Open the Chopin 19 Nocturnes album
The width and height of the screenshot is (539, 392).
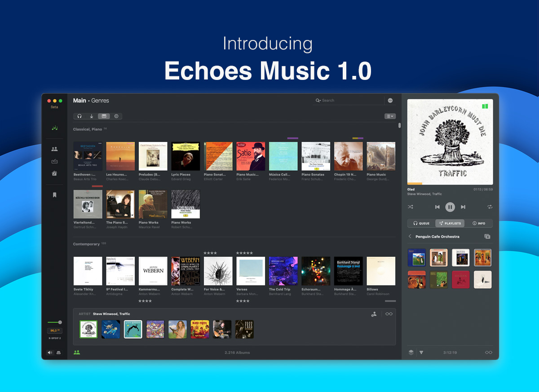point(349,156)
